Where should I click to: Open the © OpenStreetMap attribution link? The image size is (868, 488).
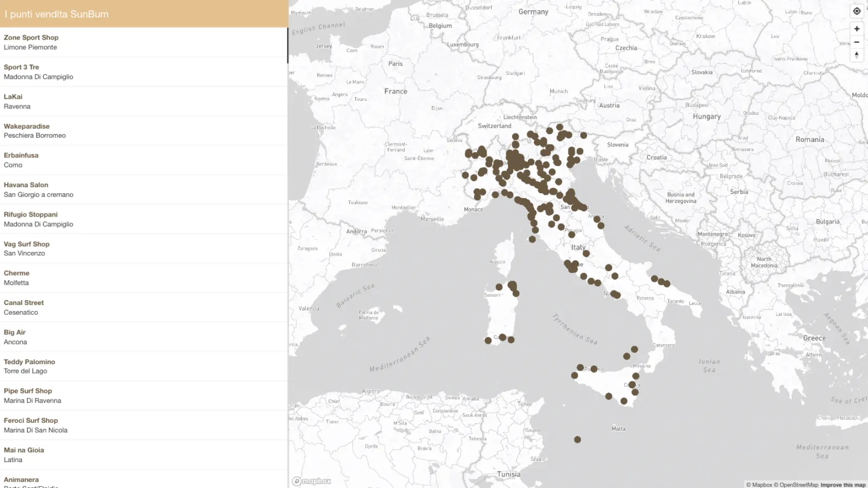pos(796,485)
